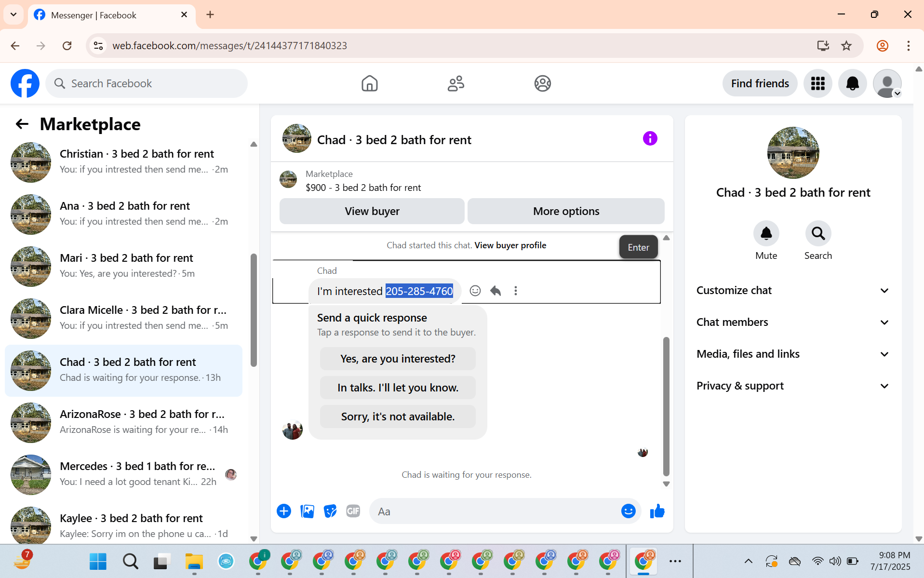Open Ana's 3 bed 2 bath conversation
This screenshot has width=924, height=578.
tap(123, 214)
